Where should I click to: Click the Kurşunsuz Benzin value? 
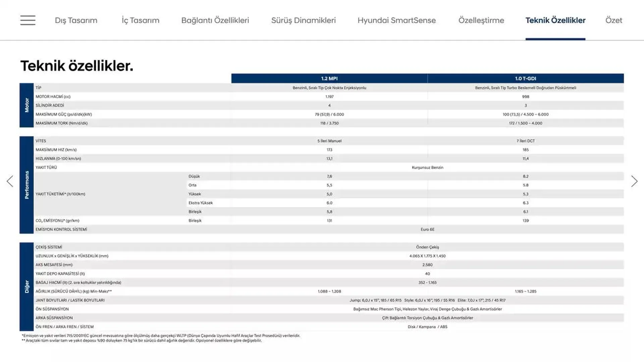[x=427, y=167]
